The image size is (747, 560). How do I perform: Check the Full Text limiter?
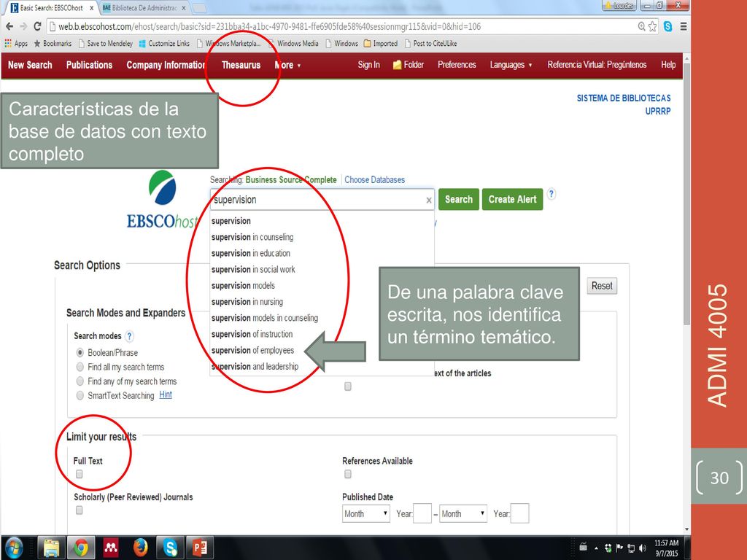pyautogui.click(x=79, y=474)
